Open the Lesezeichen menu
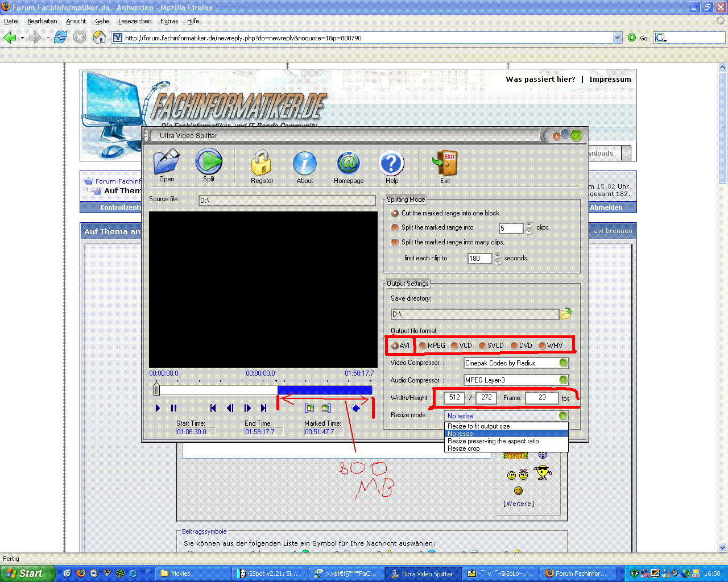Viewport: 728px width, 582px height. pos(135,21)
